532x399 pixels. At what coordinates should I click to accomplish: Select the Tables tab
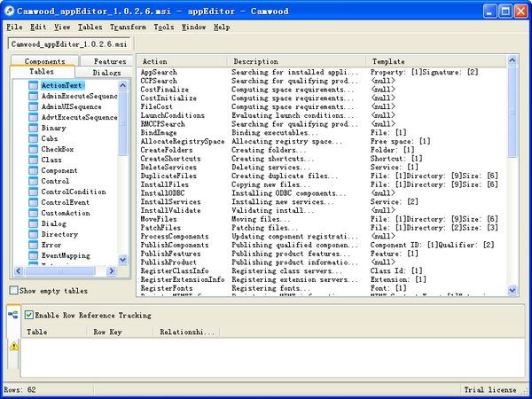coord(42,72)
